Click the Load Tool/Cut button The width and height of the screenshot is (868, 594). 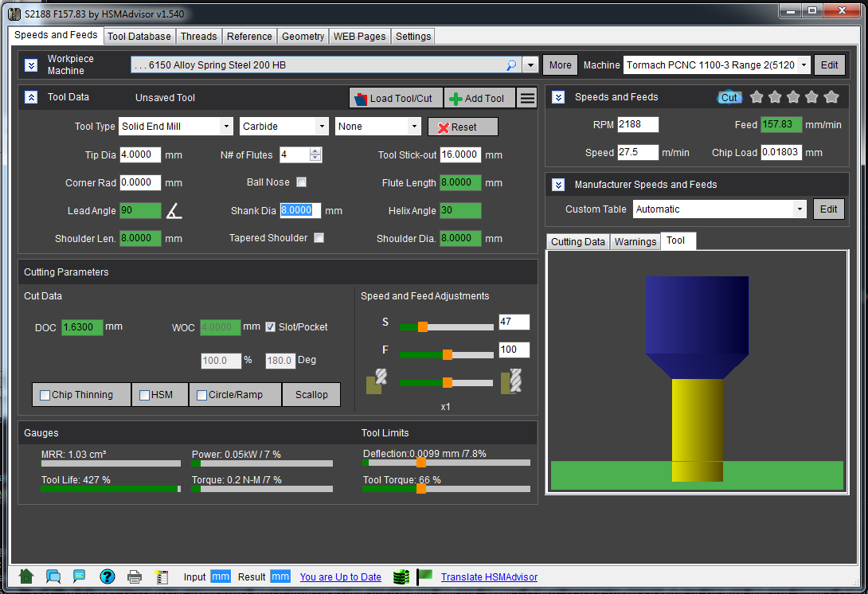pos(396,98)
